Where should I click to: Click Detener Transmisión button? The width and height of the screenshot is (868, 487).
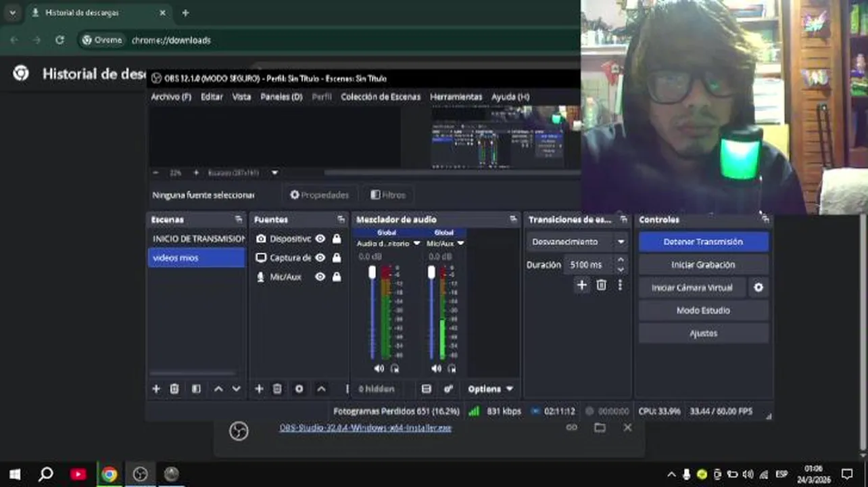(703, 241)
